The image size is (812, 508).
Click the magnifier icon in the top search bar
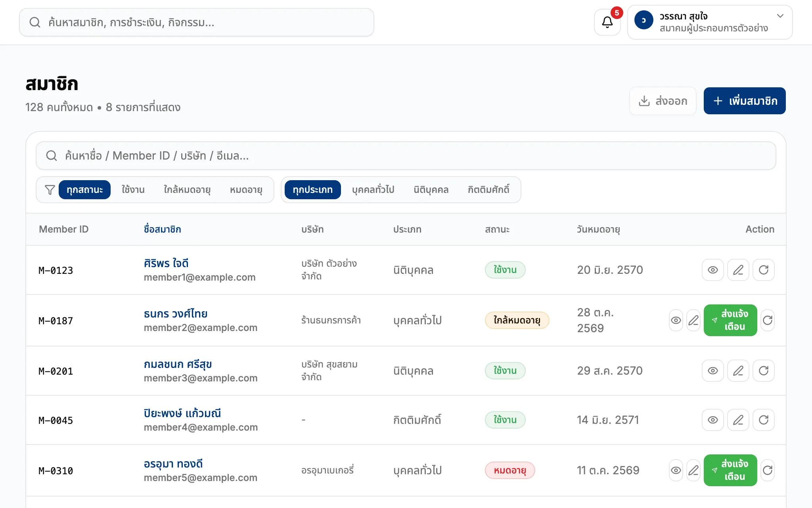tap(35, 22)
